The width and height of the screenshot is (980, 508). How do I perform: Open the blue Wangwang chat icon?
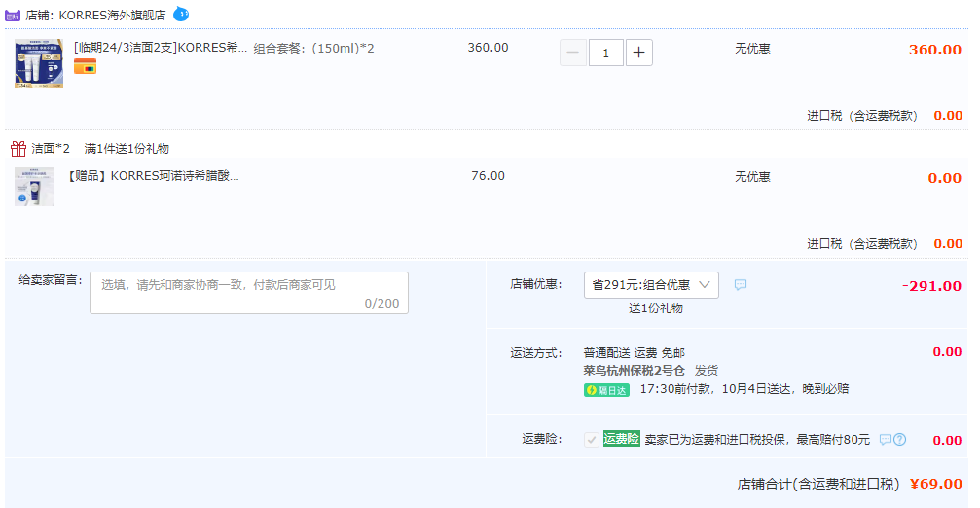(x=181, y=13)
